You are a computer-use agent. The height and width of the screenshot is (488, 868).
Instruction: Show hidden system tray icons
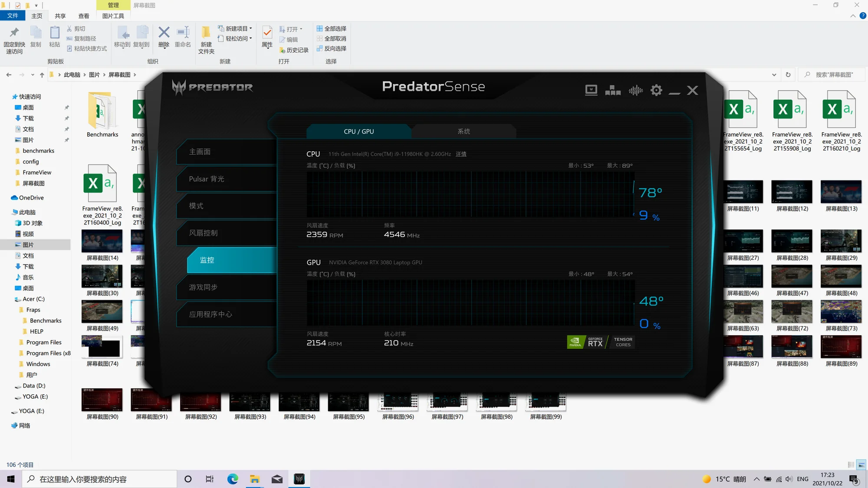click(756, 479)
